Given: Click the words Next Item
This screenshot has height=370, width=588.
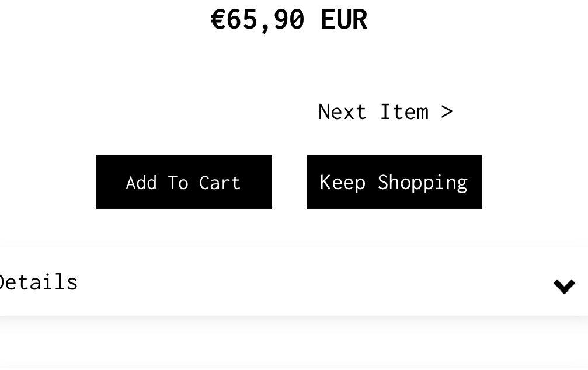Looking at the screenshot, I should pyautogui.click(x=374, y=111).
